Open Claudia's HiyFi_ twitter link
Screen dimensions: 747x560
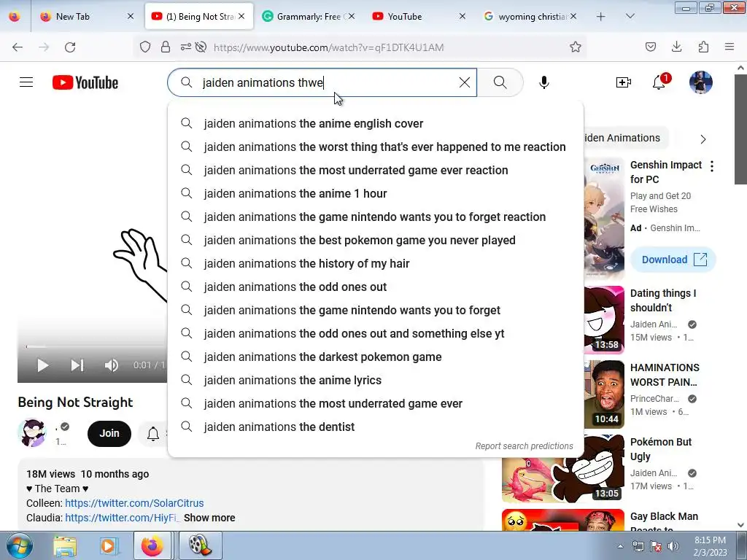123,518
